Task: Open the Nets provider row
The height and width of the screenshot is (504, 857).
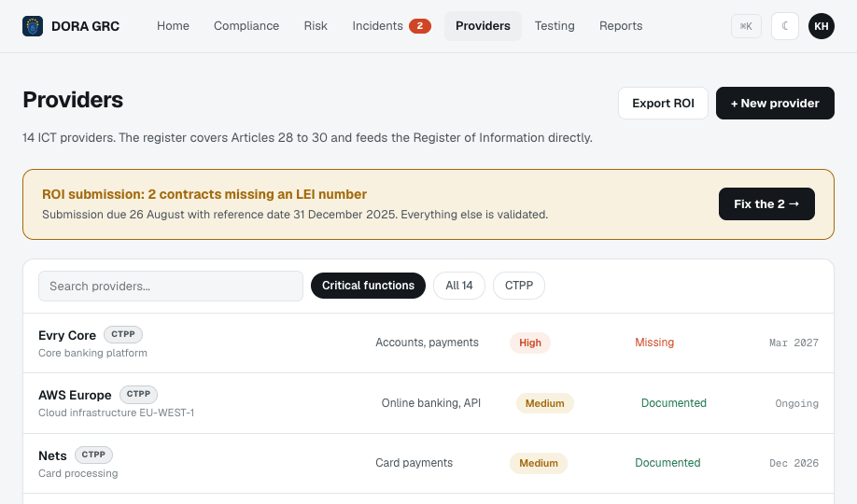Action: [x=428, y=464]
